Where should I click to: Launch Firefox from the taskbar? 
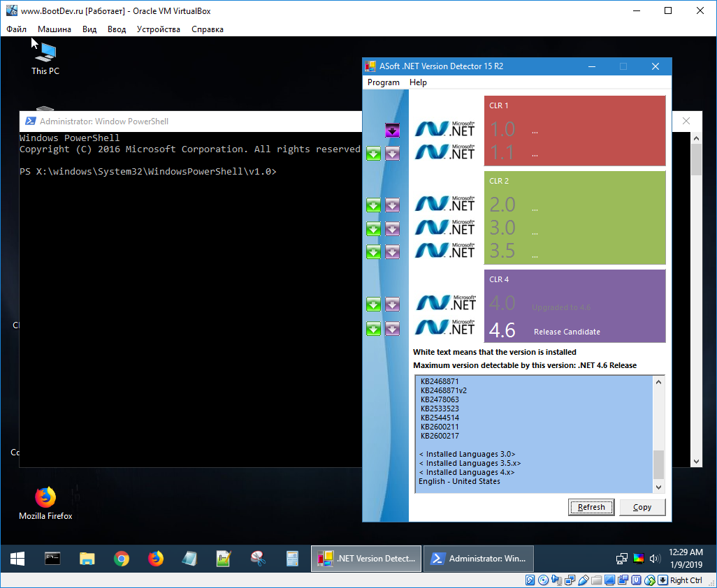(155, 558)
